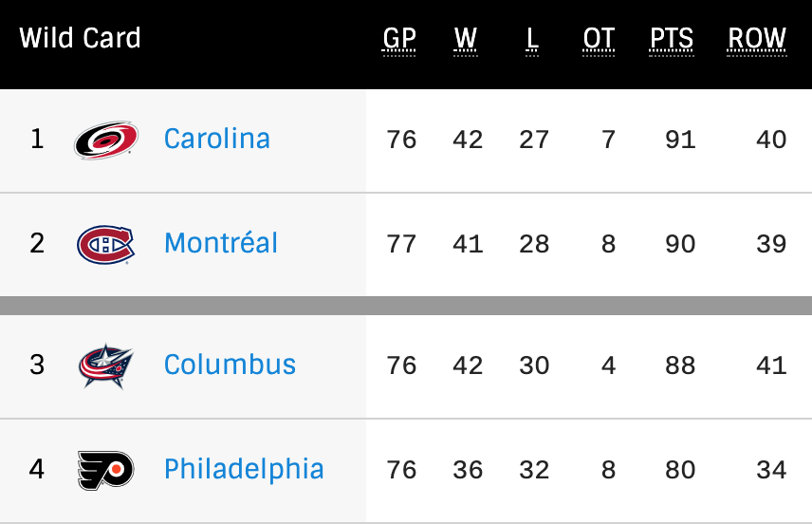The width and height of the screenshot is (812, 524).
Task: Open the Carolina team link
Action: coord(217,139)
